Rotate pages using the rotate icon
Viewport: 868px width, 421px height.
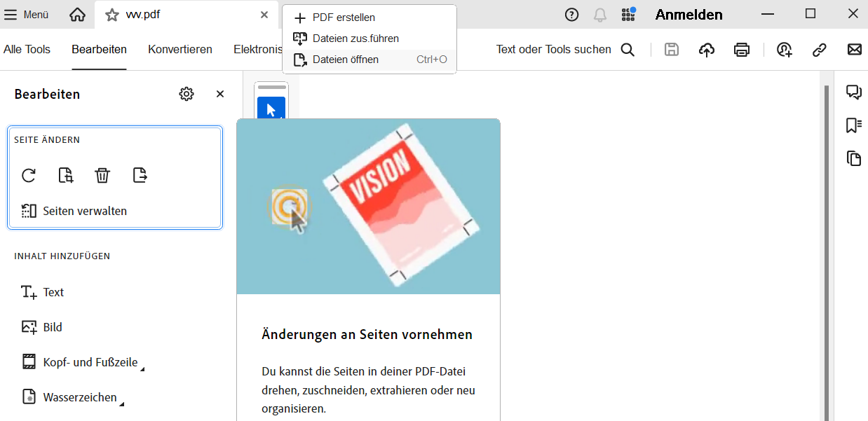tap(29, 175)
